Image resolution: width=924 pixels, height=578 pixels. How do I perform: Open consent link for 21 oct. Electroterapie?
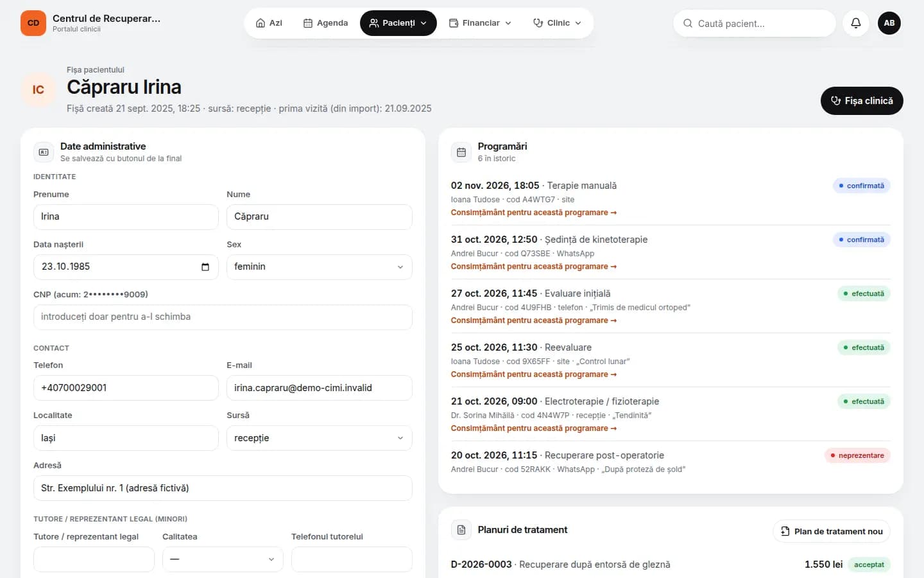(x=534, y=428)
